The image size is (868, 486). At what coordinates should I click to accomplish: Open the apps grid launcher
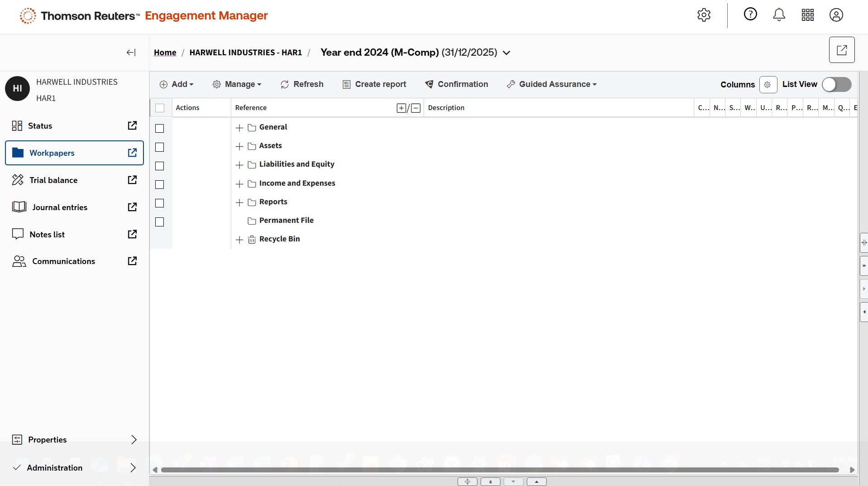coord(808,15)
